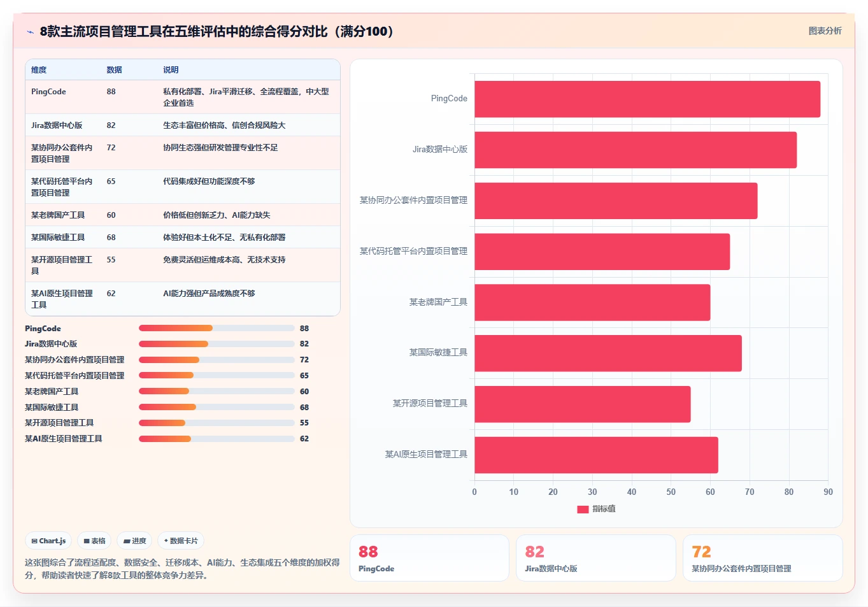Click table description AI能力强但产品成熟度不够
Viewport: 868px width, 607px height.
click(209, 294)
